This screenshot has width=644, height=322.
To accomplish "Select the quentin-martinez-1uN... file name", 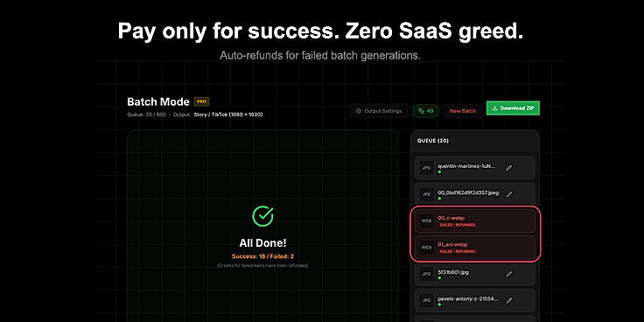I will click(466, 166).
